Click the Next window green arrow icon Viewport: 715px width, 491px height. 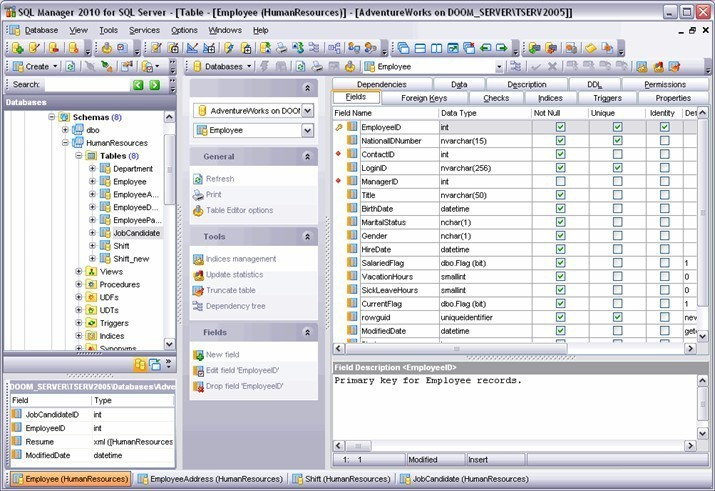502,48
